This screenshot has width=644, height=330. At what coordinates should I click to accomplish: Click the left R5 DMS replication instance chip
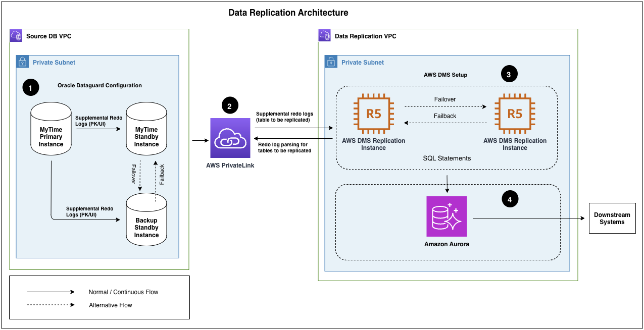[x=373, y=114]
